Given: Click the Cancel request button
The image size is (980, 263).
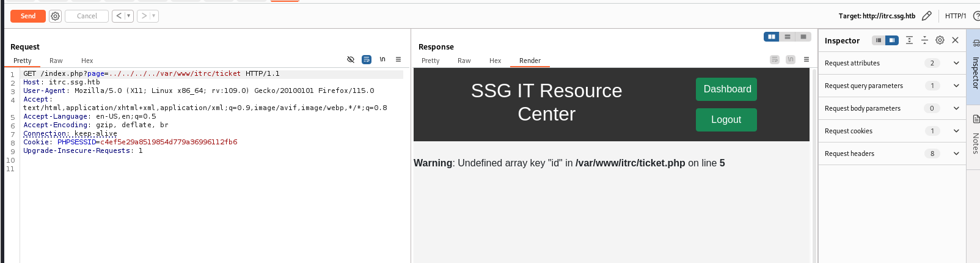Looking at the screenshot, I should pos(87,16).
